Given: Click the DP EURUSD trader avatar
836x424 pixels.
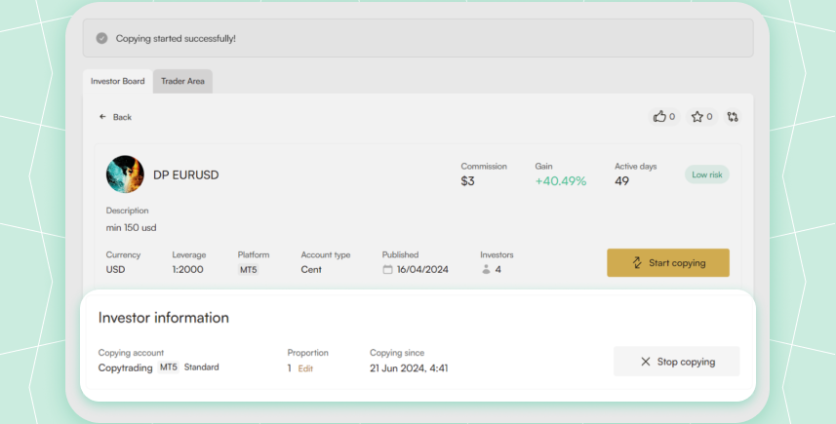Looking at the screenshot, I should (x=125, y=174).
